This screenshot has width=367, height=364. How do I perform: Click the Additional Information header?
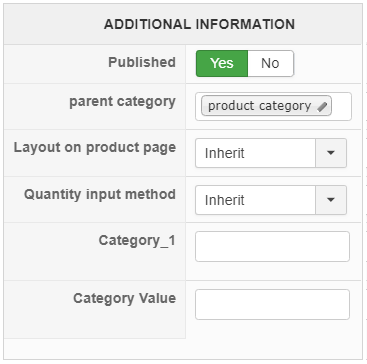pyautogui.click(x=199, y=24)
